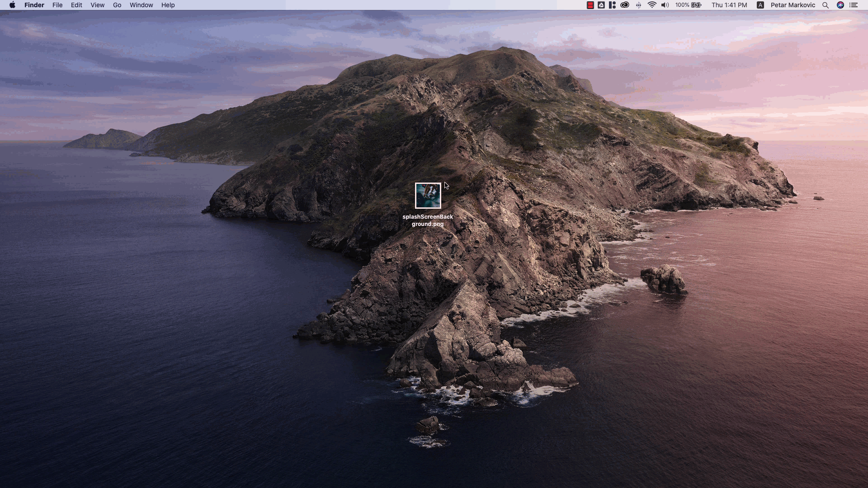Open Spotlight search magnifier icon
868x488 pixels.
(x=826, y=5)
